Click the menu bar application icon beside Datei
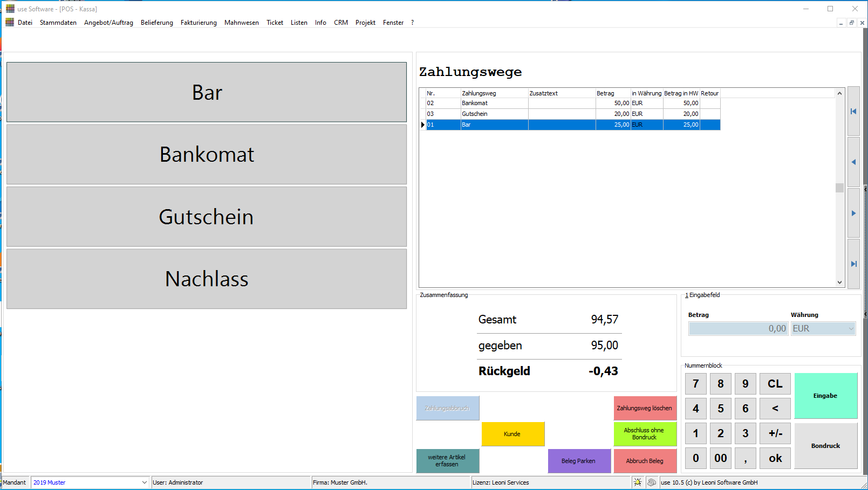Viewport: 868px width, 490px height. pos(9,22)
